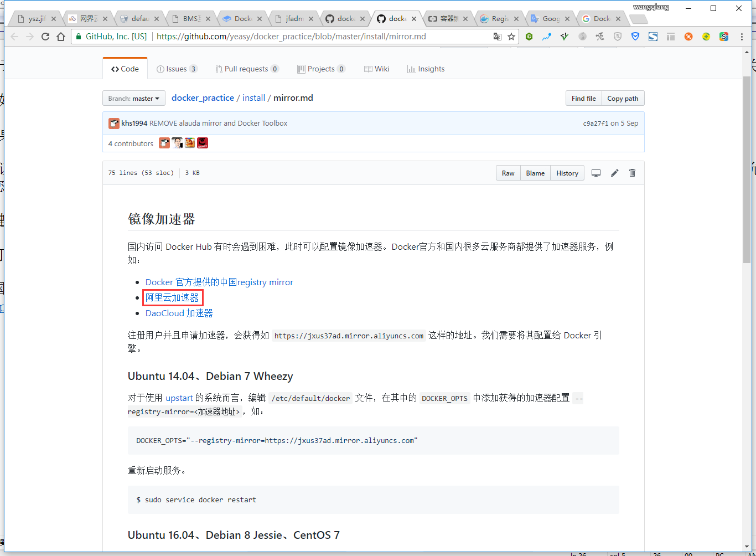Click the green hexagon extension icon
756x556 pixels.
(x=529, y=37)
